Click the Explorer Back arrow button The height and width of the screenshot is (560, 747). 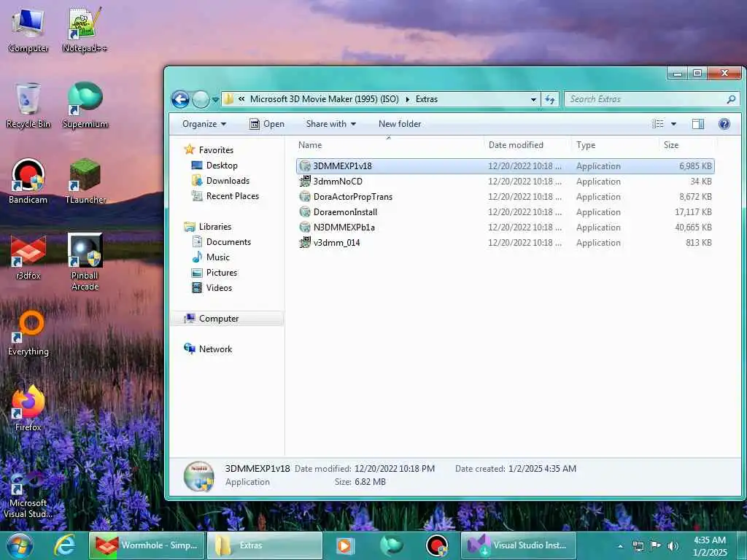point(181,99)
